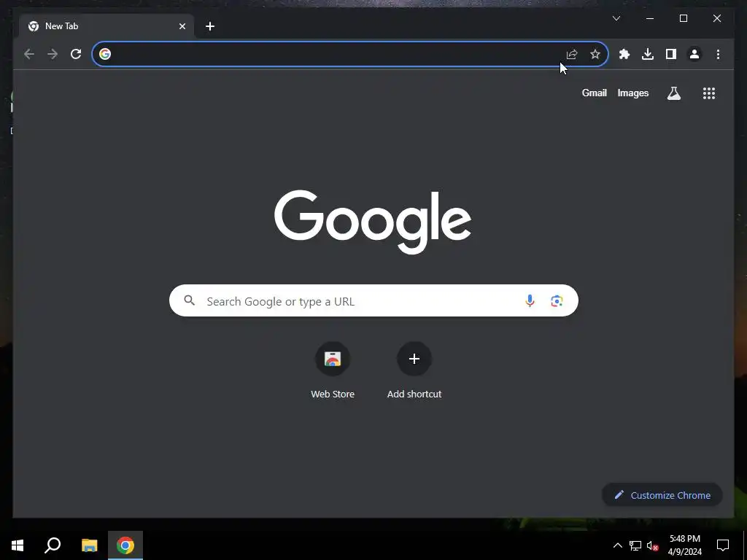Go back using the back arrow

pos(29,54)
